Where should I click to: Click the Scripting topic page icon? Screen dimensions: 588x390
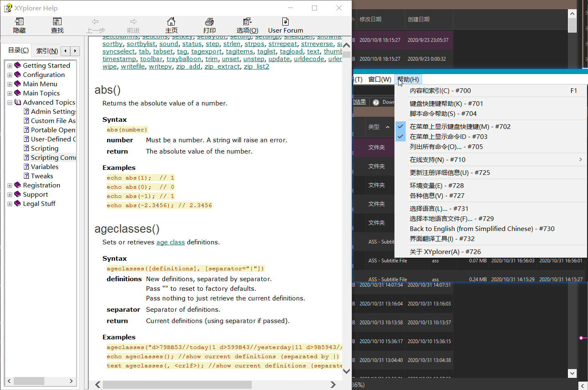point(26,148)
